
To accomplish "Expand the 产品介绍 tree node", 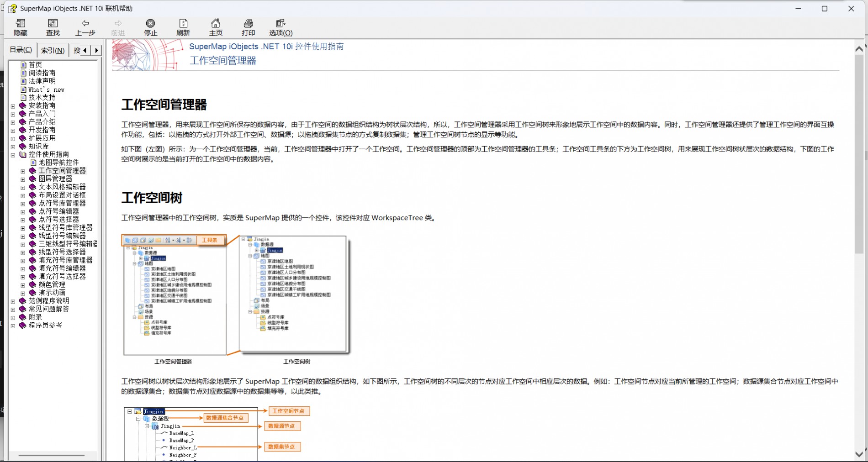I will [13, 123].
